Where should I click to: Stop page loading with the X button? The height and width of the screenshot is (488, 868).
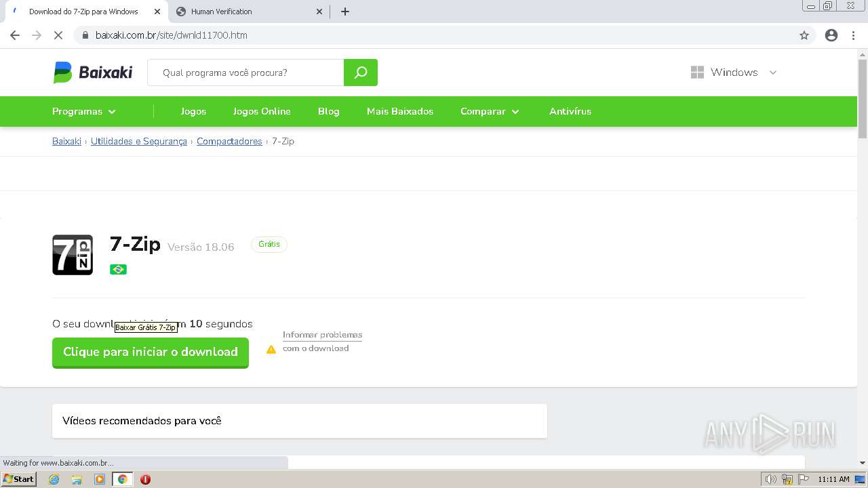tap(58, 35)
